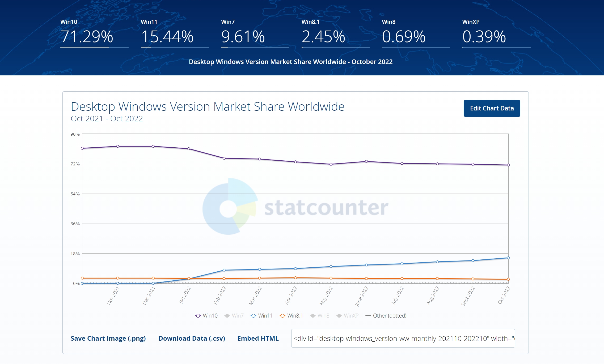Click Win10 data point at Nov 2021
This screenshot has width=604, height=364.
click(x=118, y=146)
